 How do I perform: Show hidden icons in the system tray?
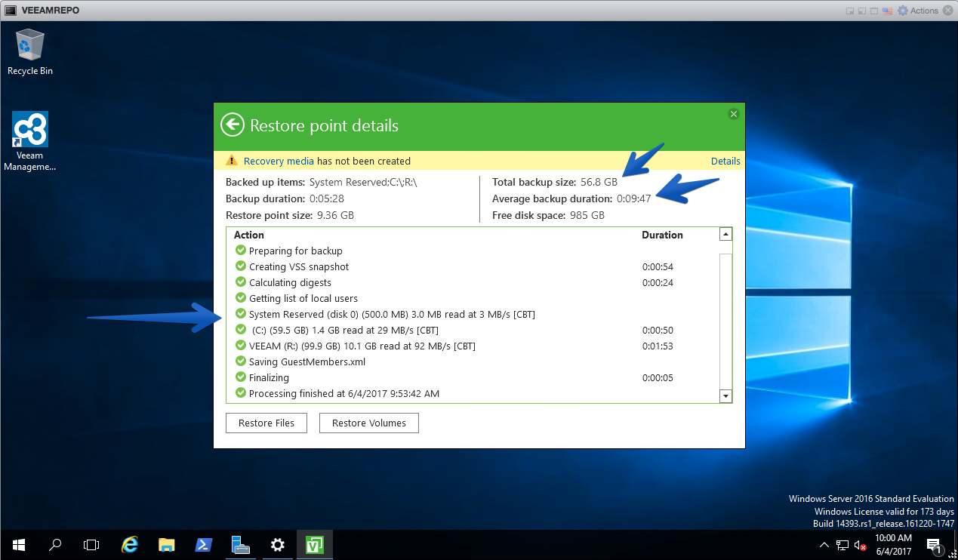coord(824,545)
